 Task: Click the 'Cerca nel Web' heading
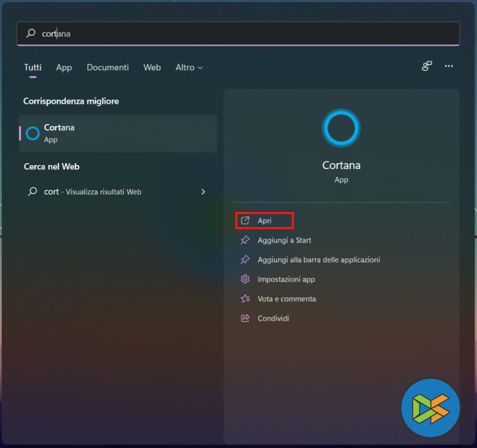pyautogui.click(x=52, y=166)
